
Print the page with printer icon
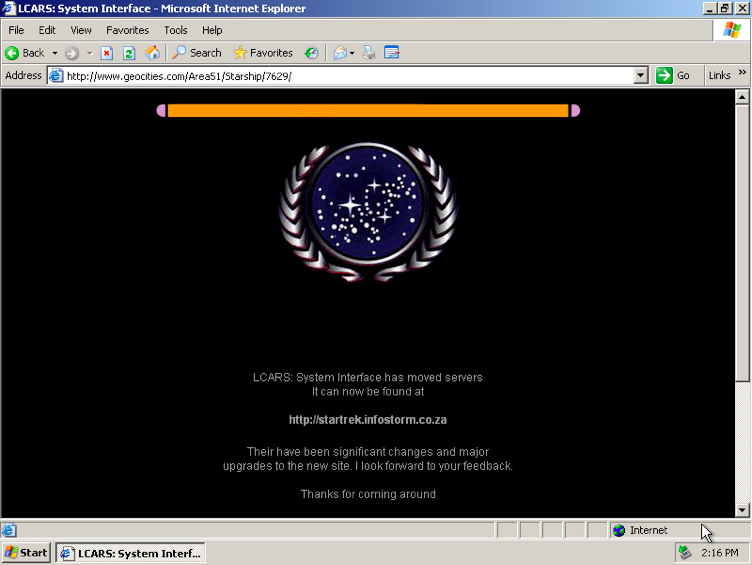click(x=369, y=53)
